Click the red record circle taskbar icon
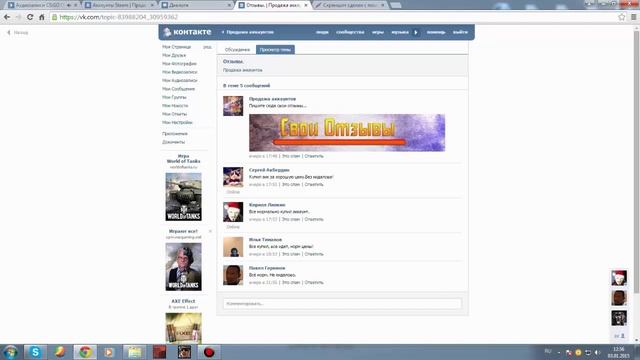Screen dimensions: 640x360 pos(209,352)
